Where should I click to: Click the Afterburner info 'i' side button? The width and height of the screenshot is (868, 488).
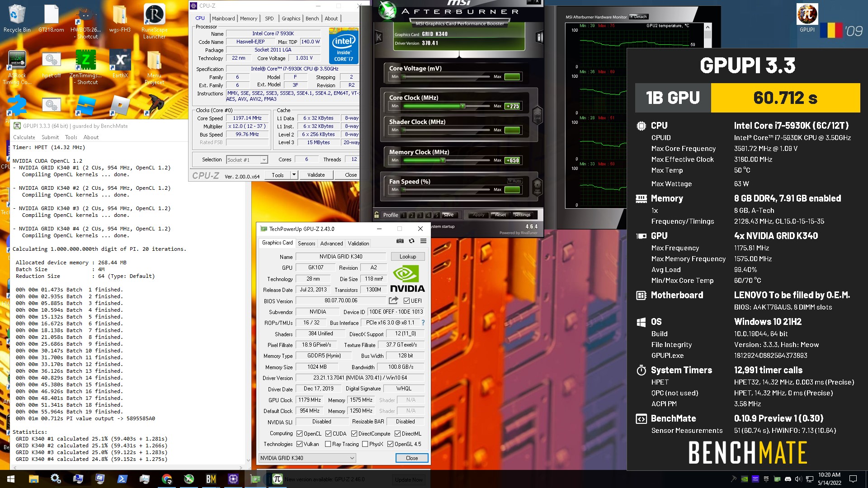pyautogui.click(x=539, y=37)
